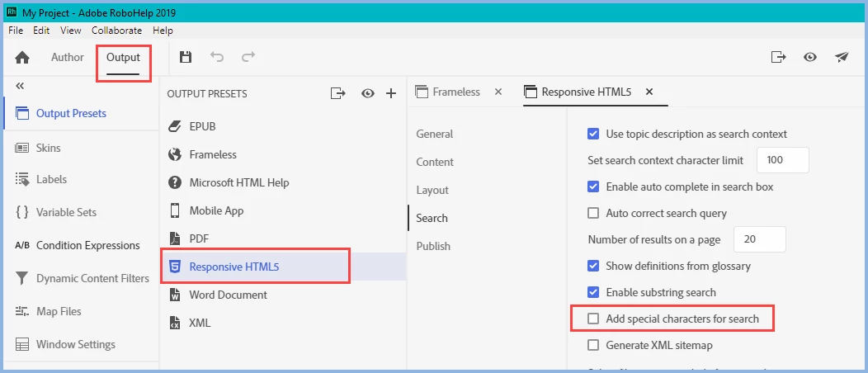Click the Variable Sets braces icon
Screen dimensions: 868x373
[x=22, y=212]
